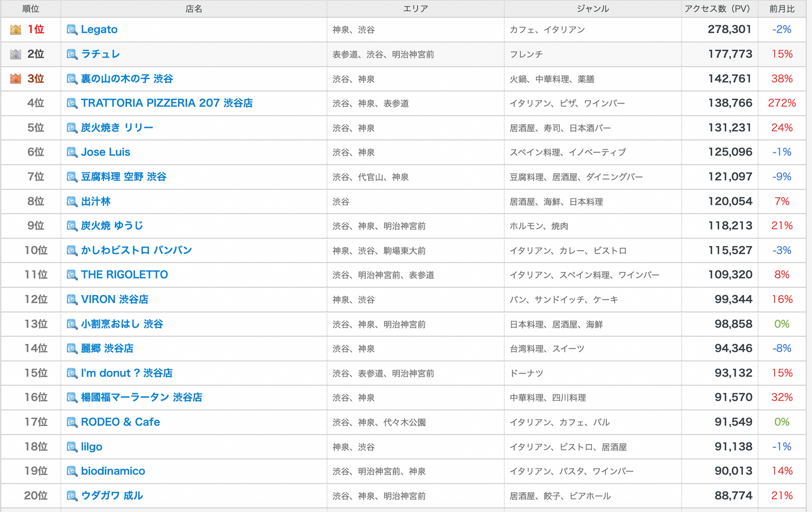This screenshot has width=812, height=512.
Task: Open the ラチュレ restaurant link
Action: (101, 54)
